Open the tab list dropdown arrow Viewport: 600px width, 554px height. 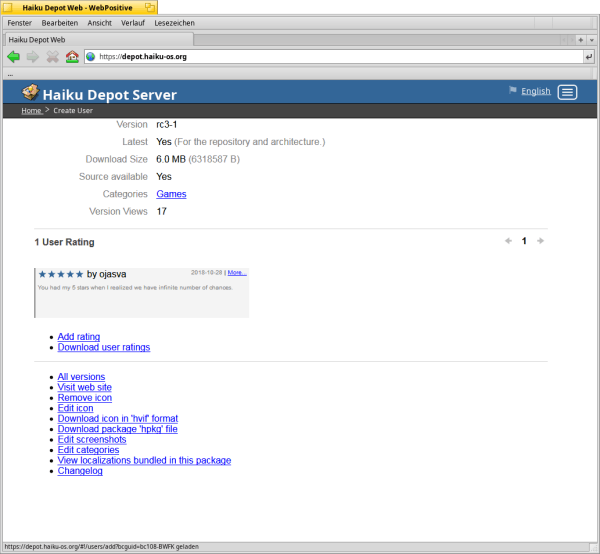click(593, 39)
